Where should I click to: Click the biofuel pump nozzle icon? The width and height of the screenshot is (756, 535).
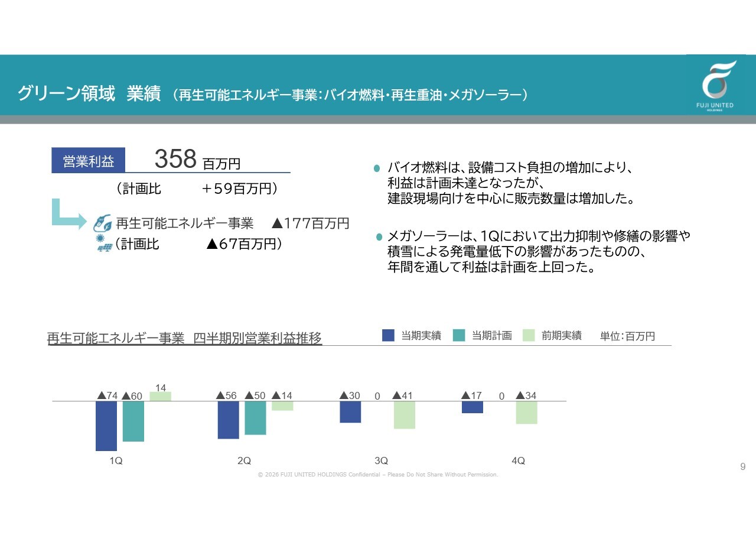[x=103, y=223]
